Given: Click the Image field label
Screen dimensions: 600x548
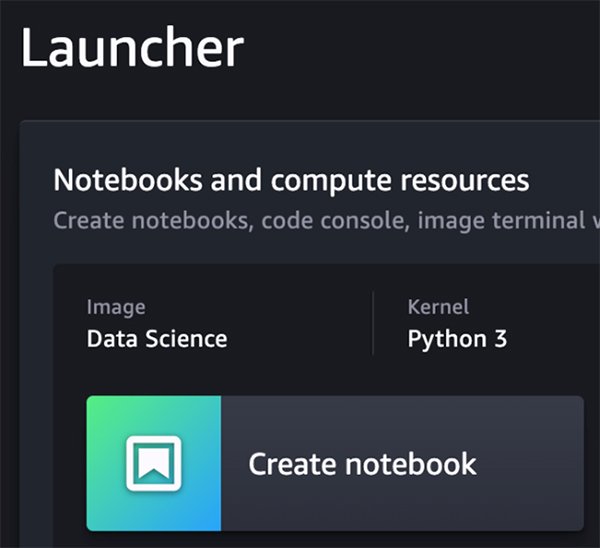Looking at the screenshot, I should tap(116, 307).
